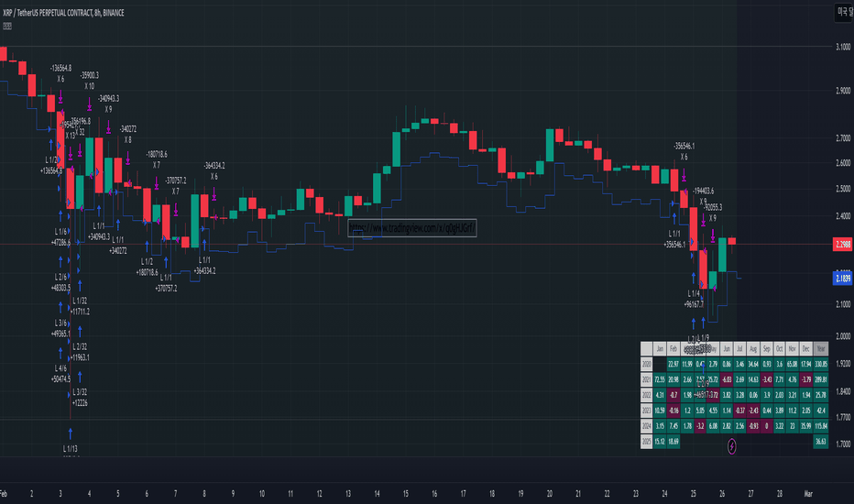Click the 18.69 cell for Feb 2025
Image resolution: width=854 pixels, height=504 pixels.
pos(673,442)
